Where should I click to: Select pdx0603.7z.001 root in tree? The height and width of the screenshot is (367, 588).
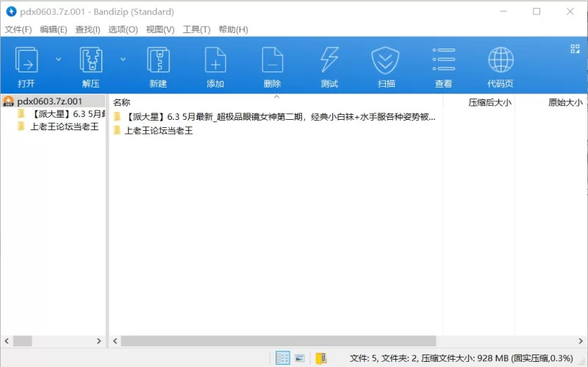(49, 101)
